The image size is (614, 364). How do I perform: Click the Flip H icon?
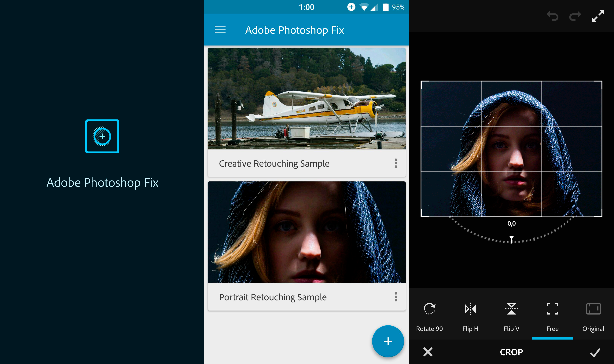(470, 309)
